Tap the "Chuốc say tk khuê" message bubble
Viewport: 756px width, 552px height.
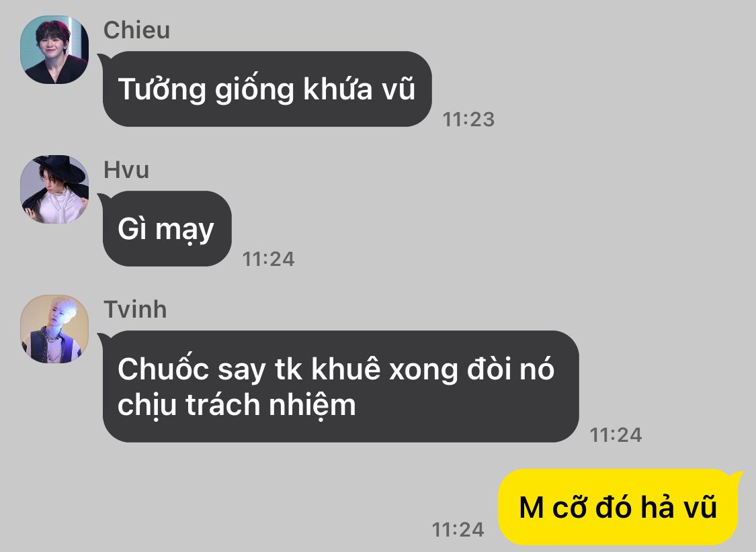[341, 386]
